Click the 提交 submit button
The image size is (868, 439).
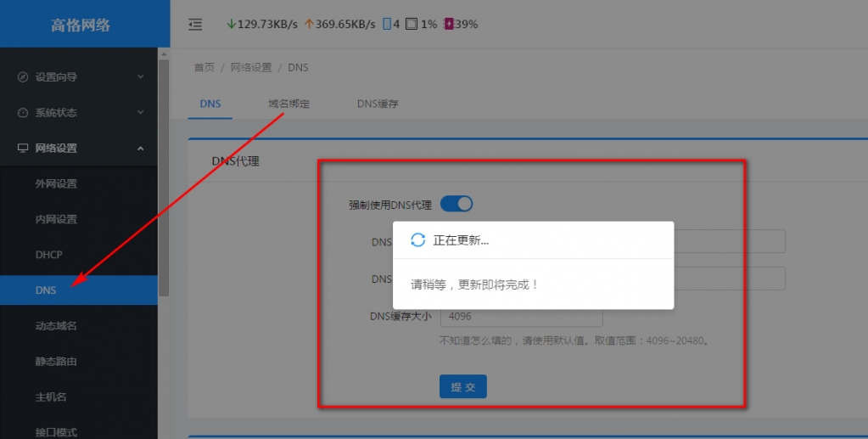pos(462,386)
